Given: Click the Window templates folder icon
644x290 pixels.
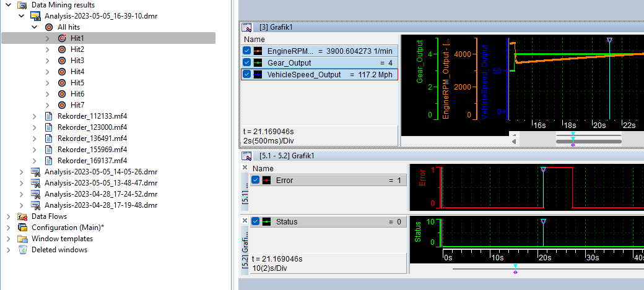Looking at the screenshot, I should [22, 238].
